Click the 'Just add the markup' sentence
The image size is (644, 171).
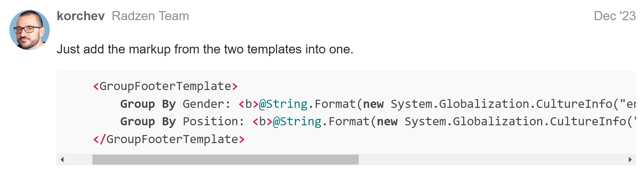(205, 49)
